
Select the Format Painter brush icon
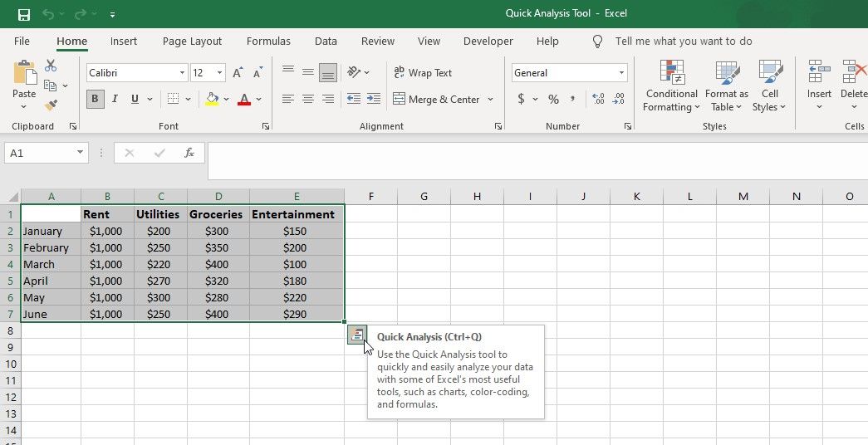(x=51, y=105)
